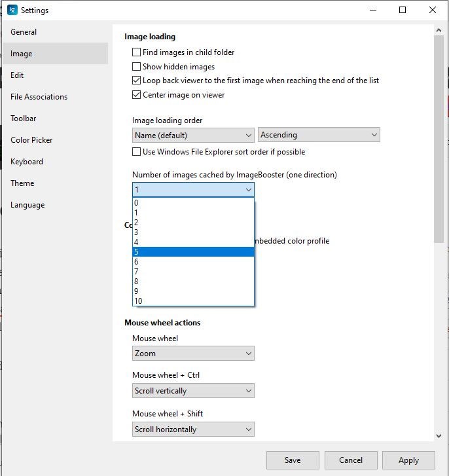This screenshot has height=476, width=449.
Task: Enable Use Windows File Explorer sort order
Action: click(x=137, y=152)
